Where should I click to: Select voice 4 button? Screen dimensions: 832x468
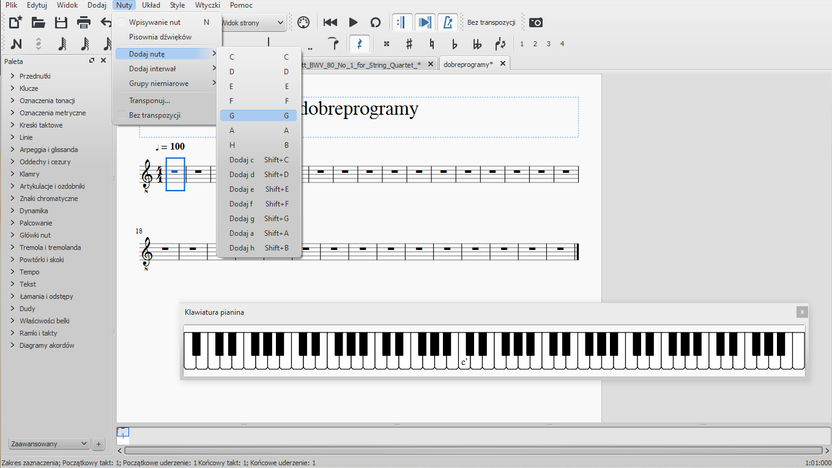point(562,44)
